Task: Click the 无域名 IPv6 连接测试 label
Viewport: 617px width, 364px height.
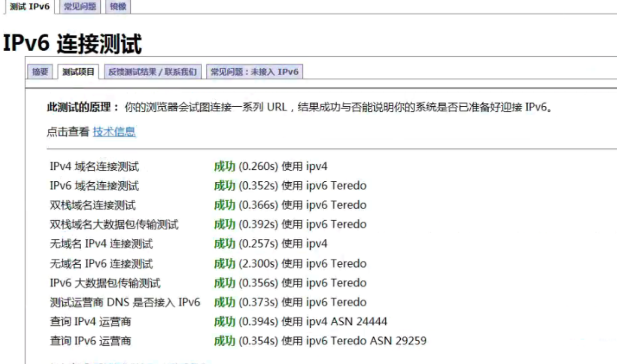Action: [x=101, y=263]
